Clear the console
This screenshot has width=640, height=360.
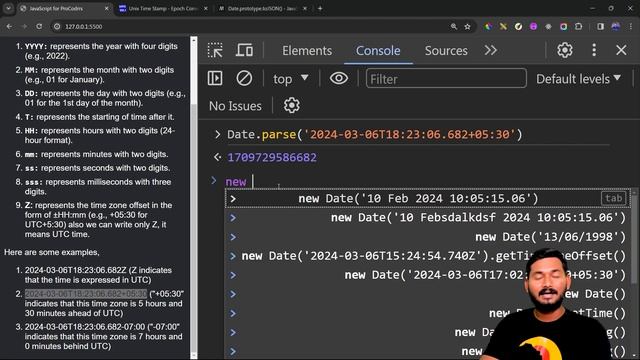pyautogui.click(x=244, y=78)
